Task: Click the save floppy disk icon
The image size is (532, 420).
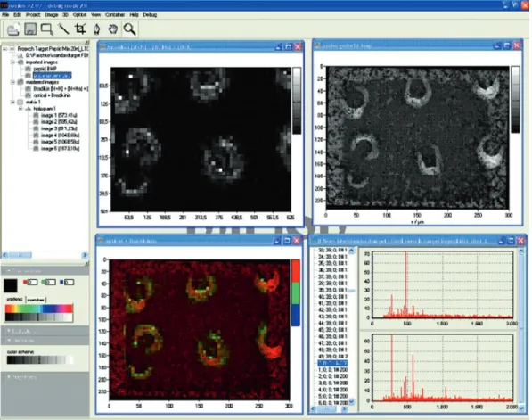Action: (x=30, y=29)
